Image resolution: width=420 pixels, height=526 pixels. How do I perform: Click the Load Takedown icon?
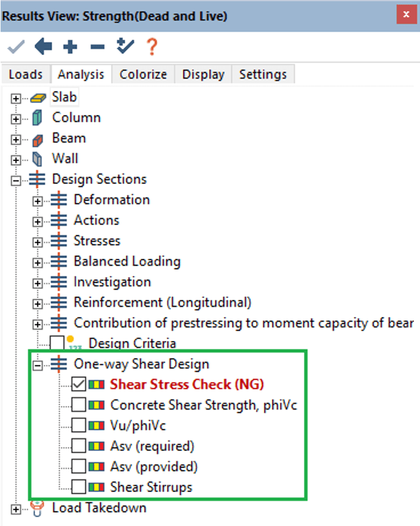37,508
